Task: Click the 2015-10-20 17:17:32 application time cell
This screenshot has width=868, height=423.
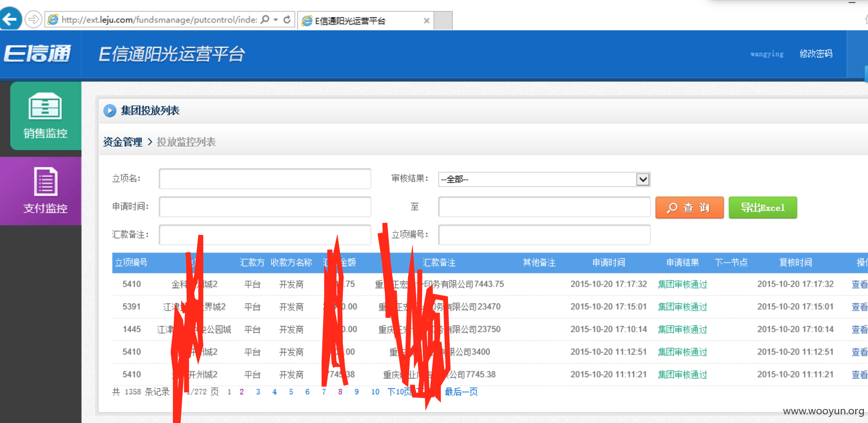Action: coord(609,284)
